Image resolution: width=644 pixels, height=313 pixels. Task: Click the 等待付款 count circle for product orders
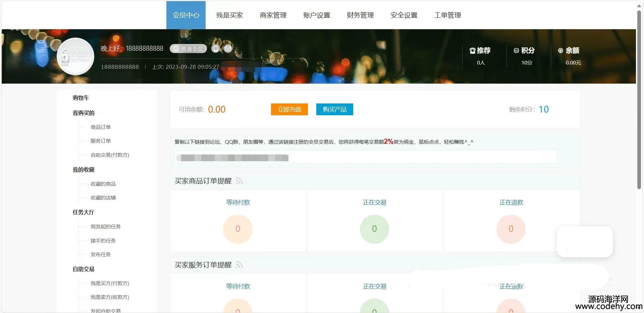coord(238,229)
